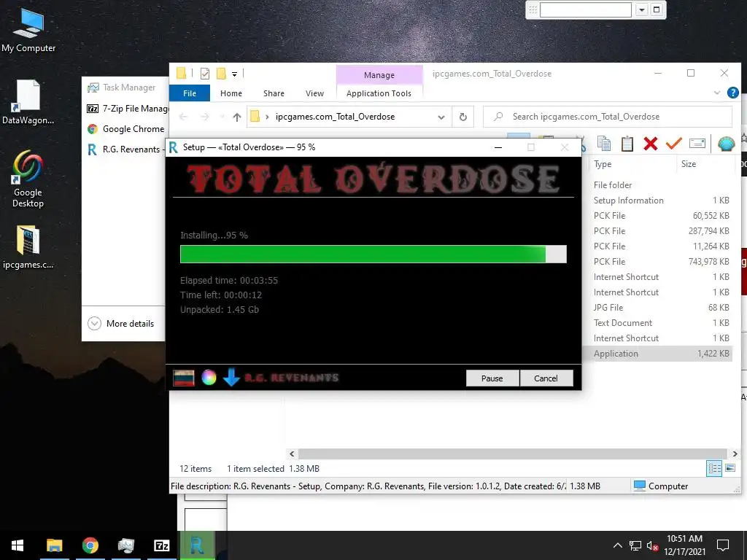The width and height of the screenshot is (747, 560).
Task: Click the teal shell globe icon
Action: (x=726, y=144)
